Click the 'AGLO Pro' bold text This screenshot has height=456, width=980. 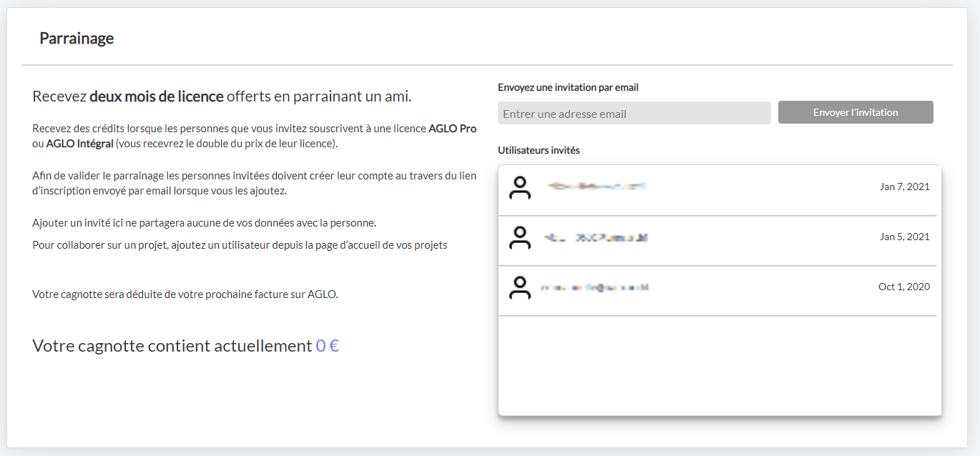[x=452, y=129]
